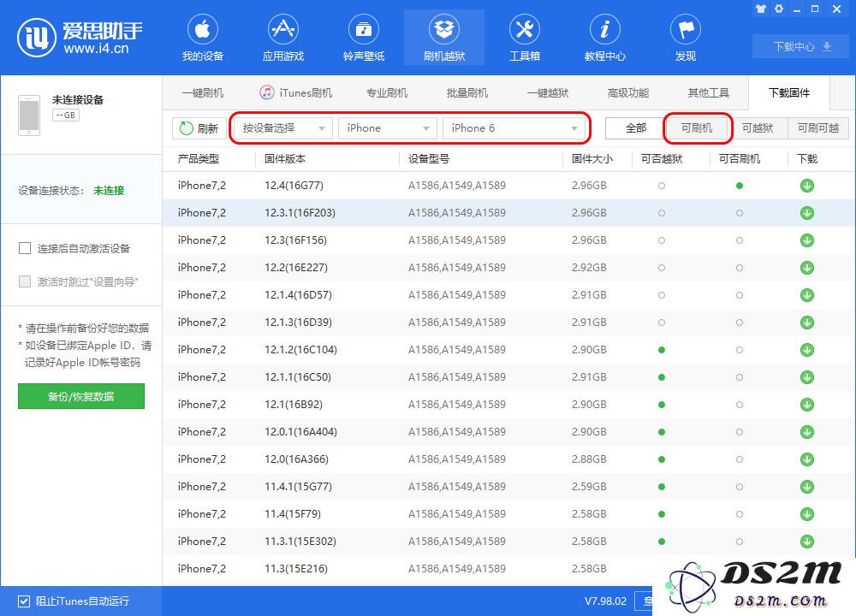Open the iPhone 6 model dropdown
The image size is (856, 616).
[514, 128]
